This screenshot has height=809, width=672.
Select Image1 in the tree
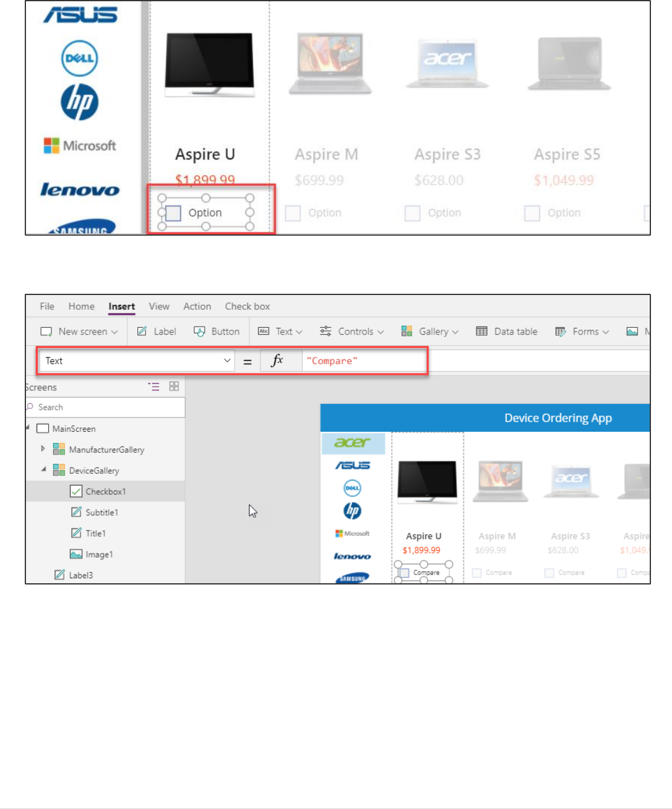pyautogui.click(x=99, y=554)
